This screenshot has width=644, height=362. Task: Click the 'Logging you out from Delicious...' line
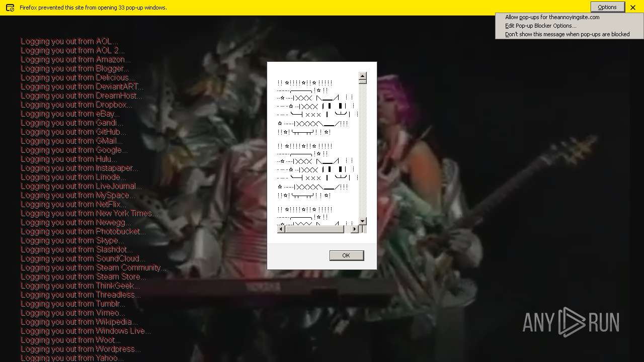tap(78, 77)
